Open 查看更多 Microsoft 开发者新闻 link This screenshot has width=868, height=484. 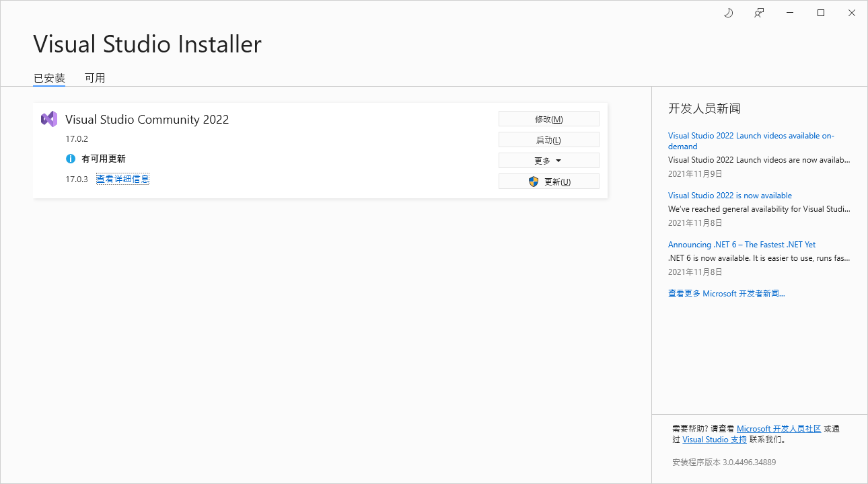[726, 294]
